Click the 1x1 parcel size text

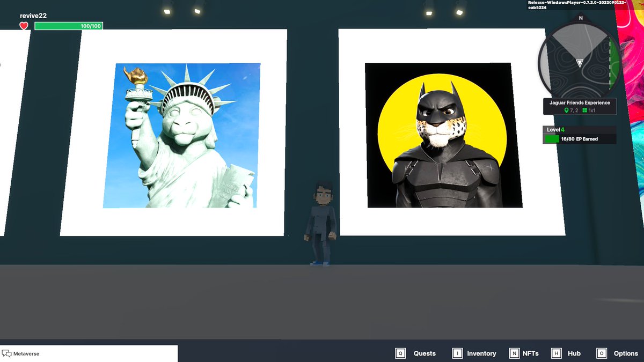593,110
